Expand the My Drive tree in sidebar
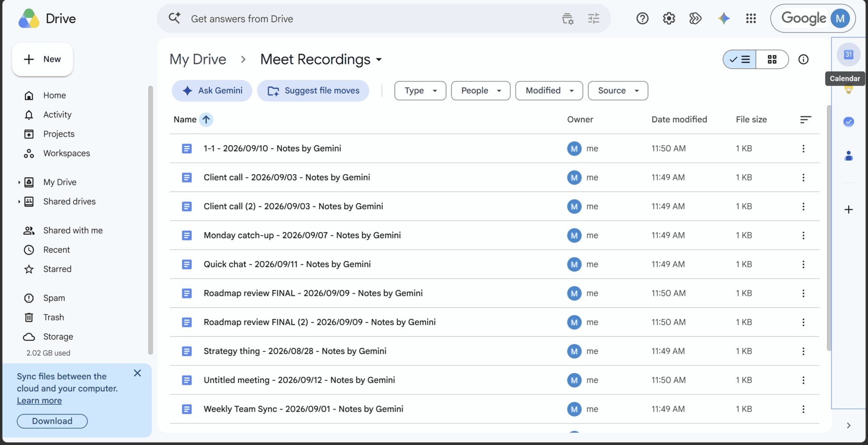 click(x=19, y=182)
